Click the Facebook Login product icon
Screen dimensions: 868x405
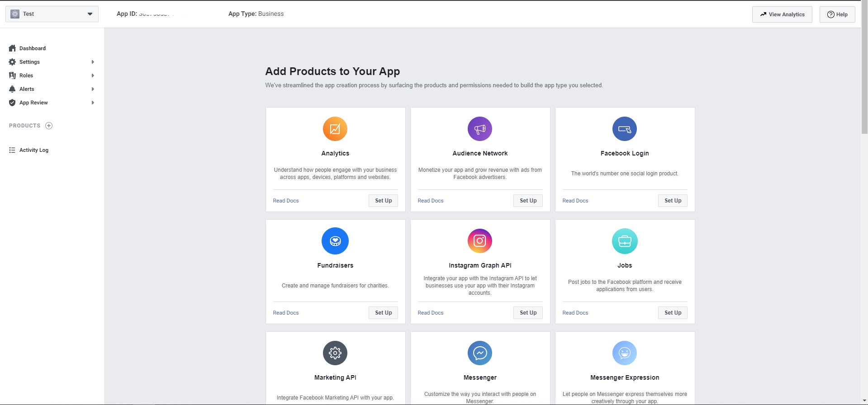click(x=624, y=129)
